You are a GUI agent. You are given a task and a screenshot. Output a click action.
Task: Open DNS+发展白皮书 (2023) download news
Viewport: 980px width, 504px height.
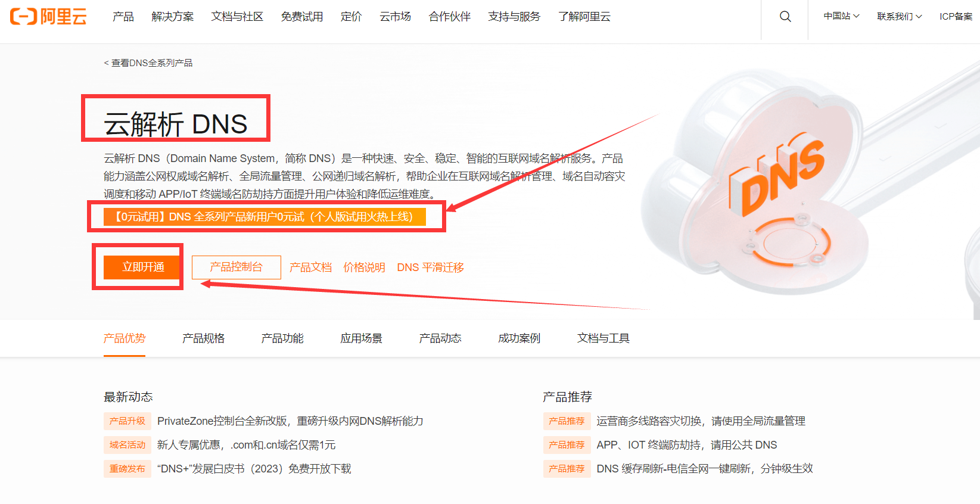[x=254, y=469]
